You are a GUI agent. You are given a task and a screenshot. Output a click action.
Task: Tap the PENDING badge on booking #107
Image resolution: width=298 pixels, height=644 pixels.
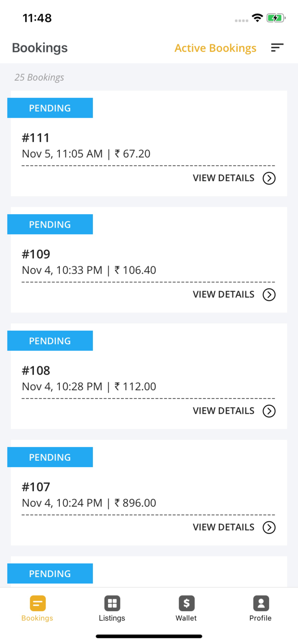coord(50,457)
